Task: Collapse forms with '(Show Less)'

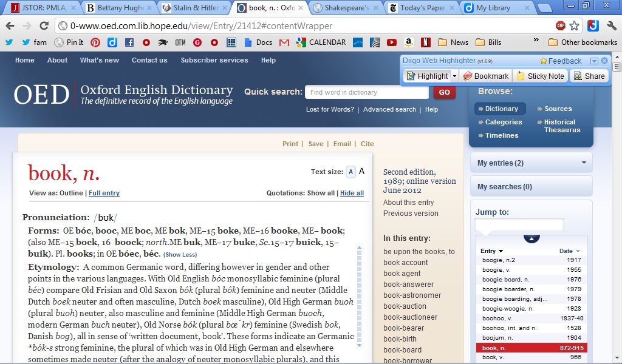Action: click(180, 255)
